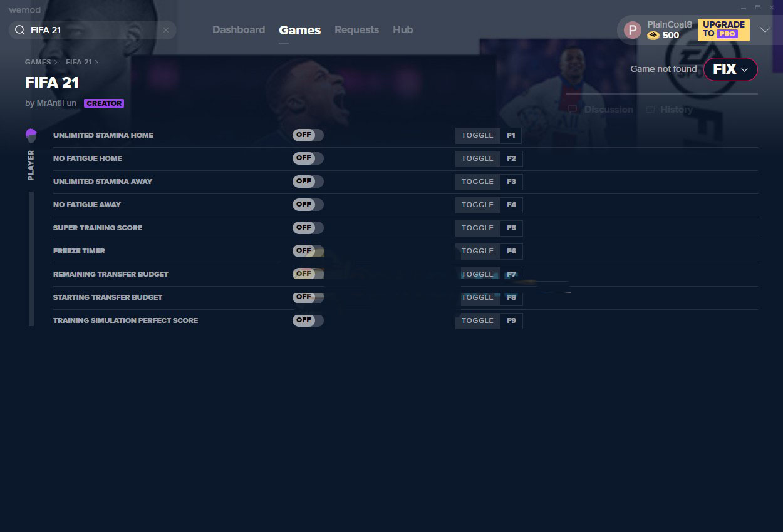Click the TOGGLE button for F3

[x=477, y=182]
